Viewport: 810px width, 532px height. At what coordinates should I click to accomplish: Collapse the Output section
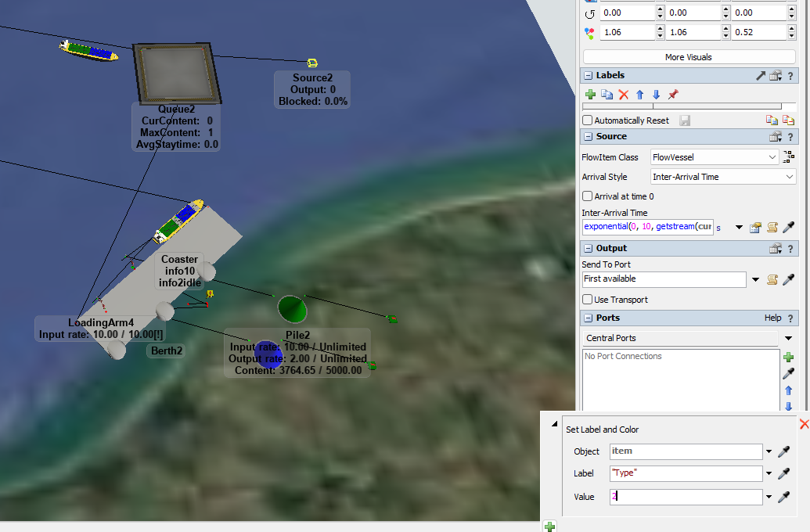(588, 248)
